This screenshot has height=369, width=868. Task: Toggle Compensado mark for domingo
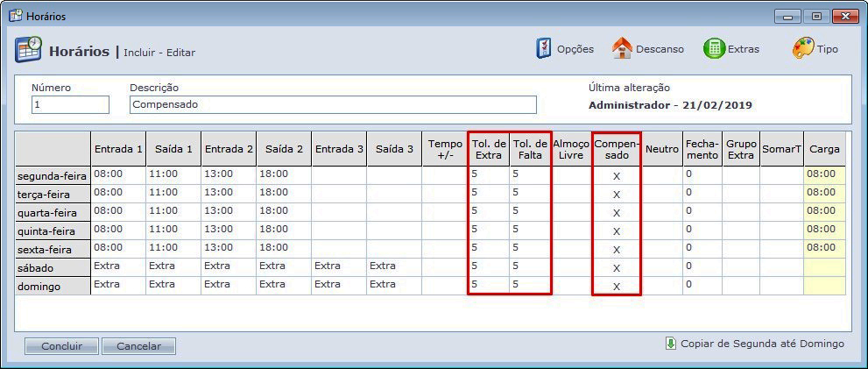pyautogui.click(x=616, y=286)
